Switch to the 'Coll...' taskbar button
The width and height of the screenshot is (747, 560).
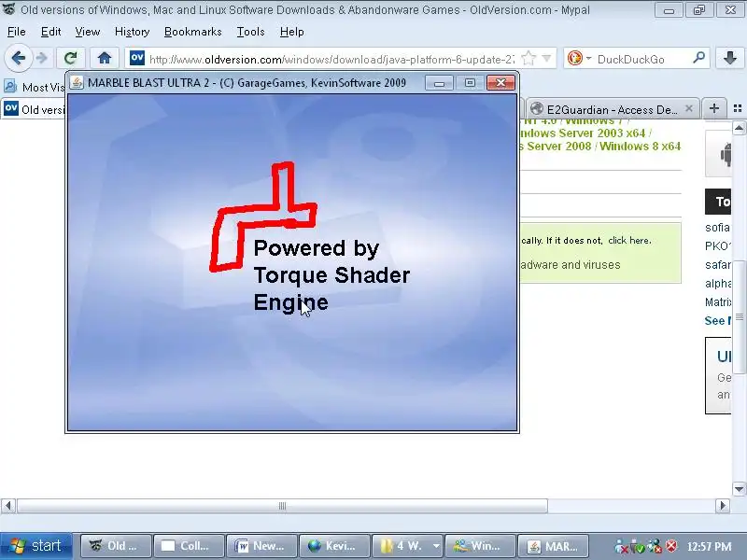tap(189, 546)
